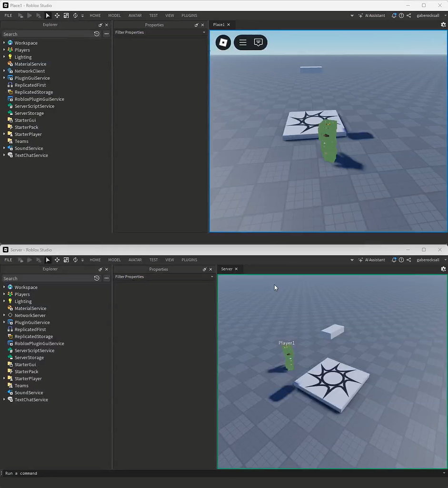The height and width of the screenshot is (488, 448).
Task: Open the PLUGINS tab in Server window
Action: [189, 260]
